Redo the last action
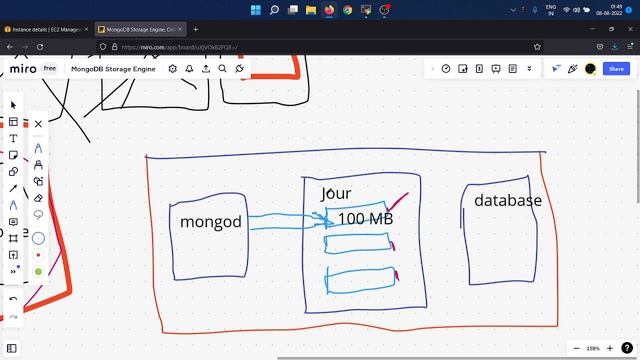Viewport: 640px width, 360px height. point(13,317)
